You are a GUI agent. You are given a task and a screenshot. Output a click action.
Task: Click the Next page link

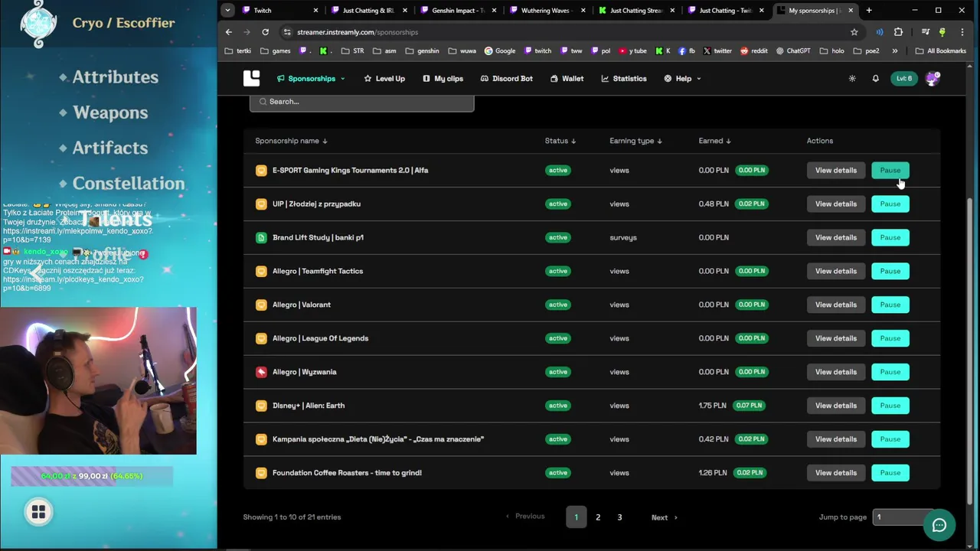point(664,517)
